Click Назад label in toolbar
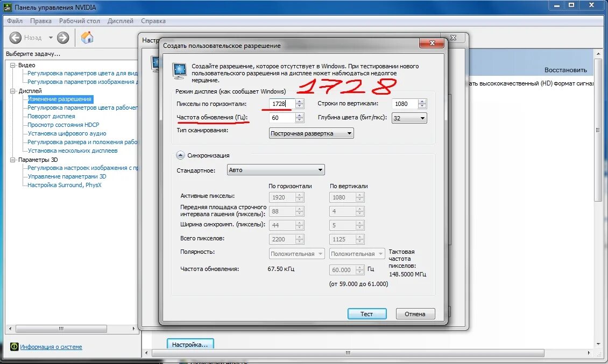Image resolution: width=608 pixels, height=364 pixels. coord(33,38)
